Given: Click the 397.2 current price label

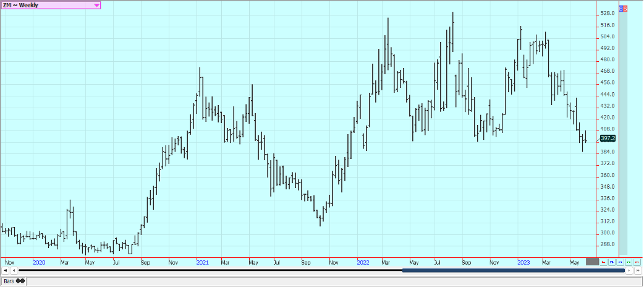Looking at the screenshot, I should (608, 139).
